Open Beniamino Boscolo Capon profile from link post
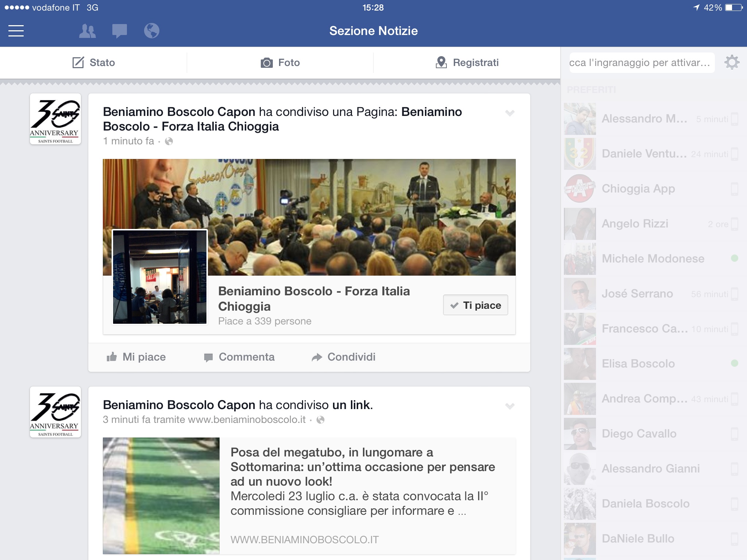747x560 pixels. tap(179, 405)
